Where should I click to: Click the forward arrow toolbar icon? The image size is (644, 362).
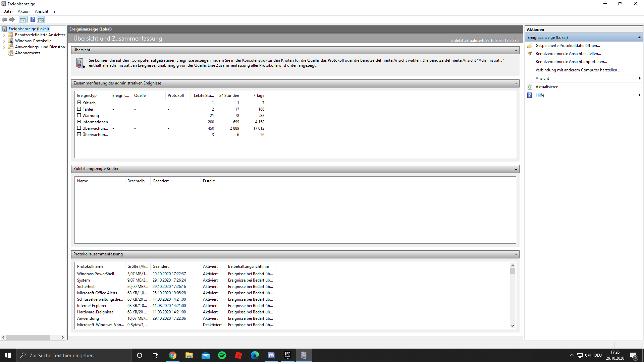tap(12, 19)
